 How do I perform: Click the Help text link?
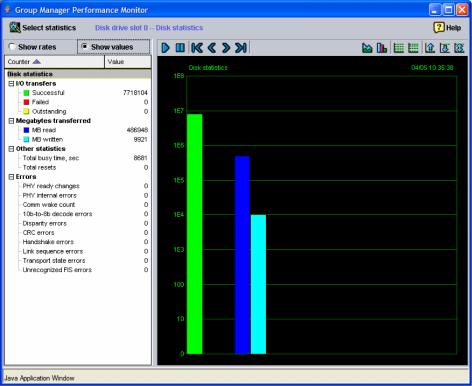453,28
